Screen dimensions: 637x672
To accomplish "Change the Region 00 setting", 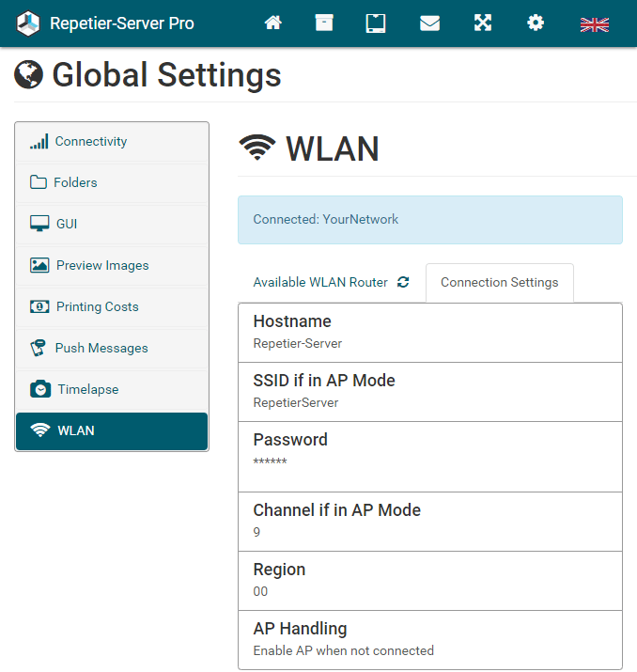I will (430, 581).
